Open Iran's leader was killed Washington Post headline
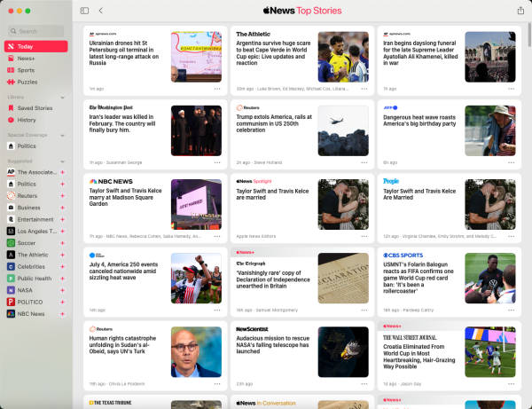Viewport: 532px width, 409px height. [x=122, y=123]
